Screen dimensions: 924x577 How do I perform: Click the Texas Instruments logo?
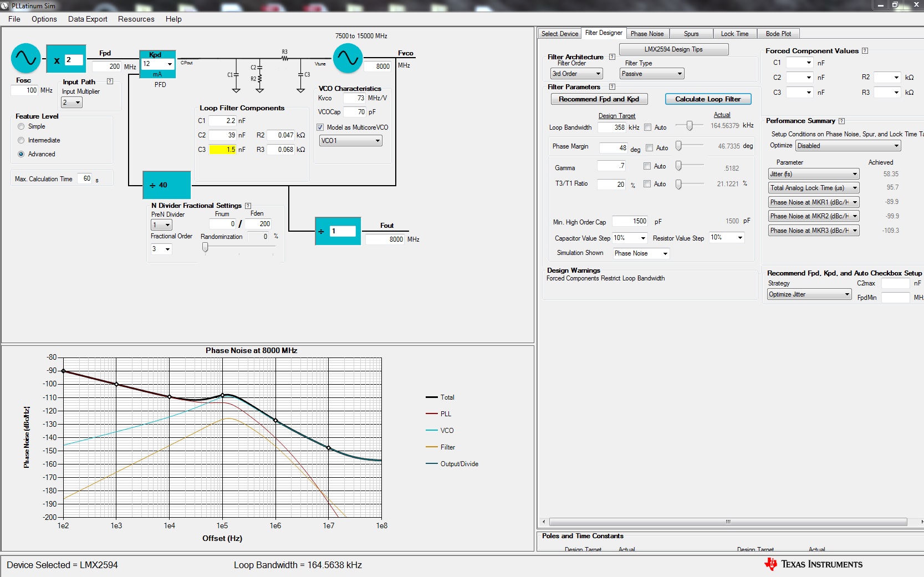point(813,564)
